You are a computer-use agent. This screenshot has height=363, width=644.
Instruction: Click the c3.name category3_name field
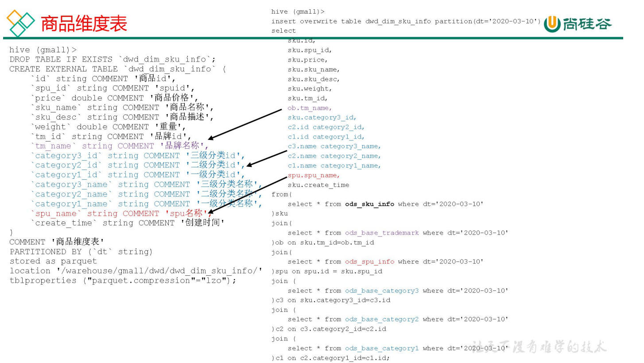pyautogui.click(x=334, y=147)
